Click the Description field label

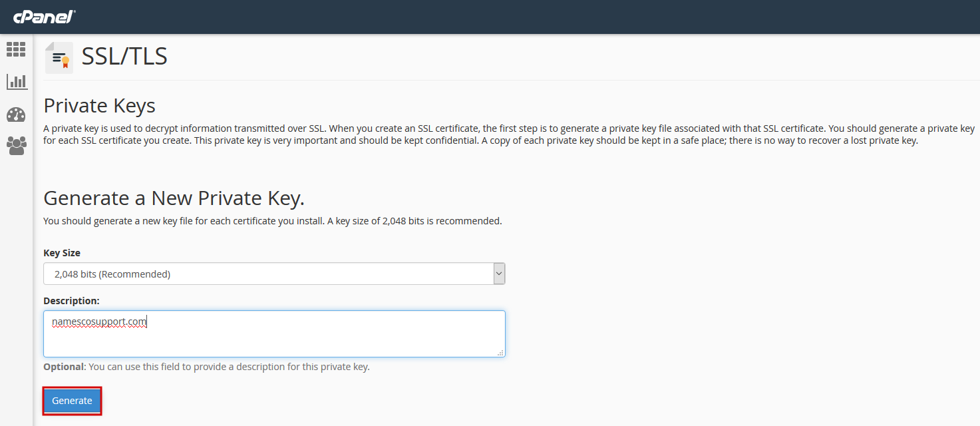(x=71, y=301)
